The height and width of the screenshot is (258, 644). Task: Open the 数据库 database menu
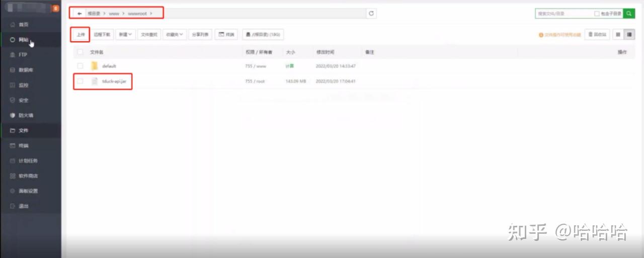(31, 70)
